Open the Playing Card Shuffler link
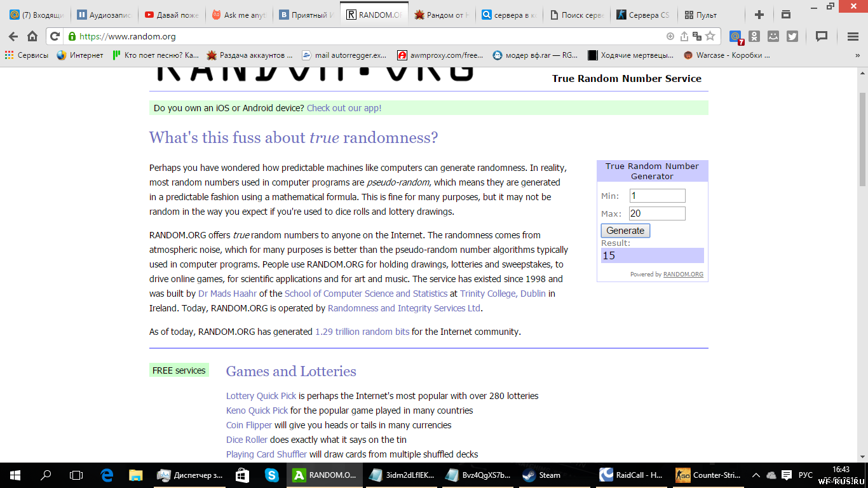Screen dimensions: 868x488 pyautogui.click(x=266, y=454)
